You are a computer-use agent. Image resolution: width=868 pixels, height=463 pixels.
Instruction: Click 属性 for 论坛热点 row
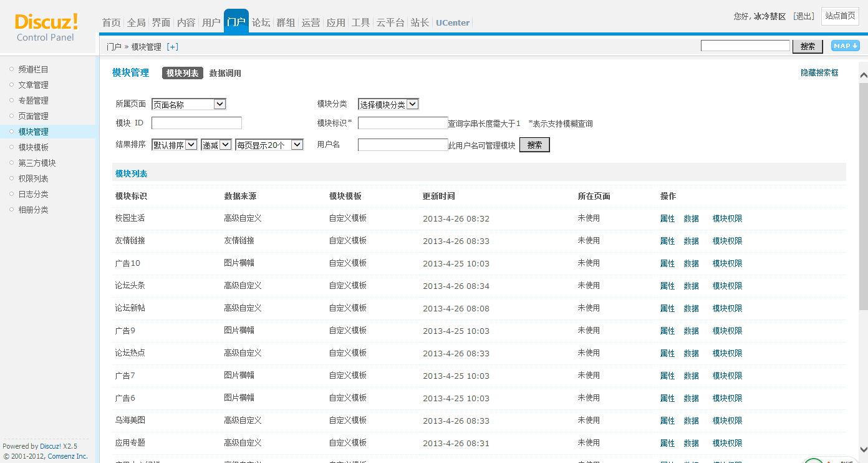point(667,353)
